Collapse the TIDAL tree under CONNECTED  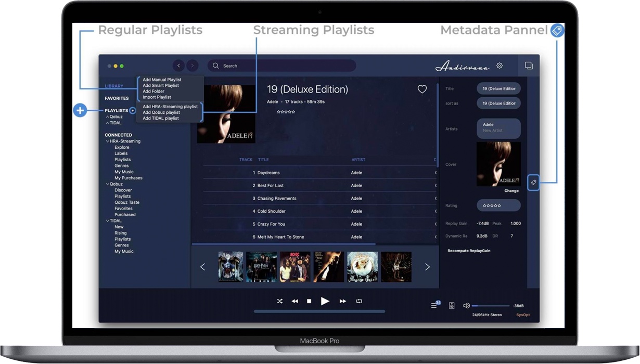[x=107, y=221]
